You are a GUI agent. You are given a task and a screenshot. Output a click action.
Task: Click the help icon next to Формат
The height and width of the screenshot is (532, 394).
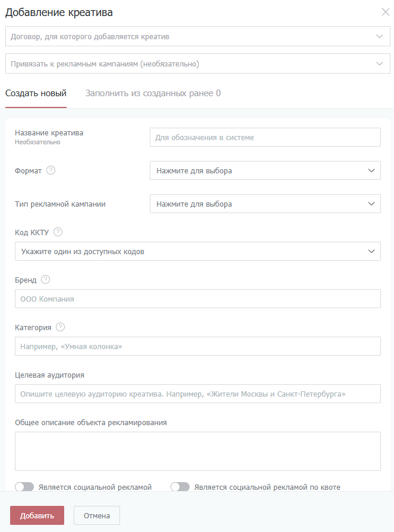coord(51,170)
